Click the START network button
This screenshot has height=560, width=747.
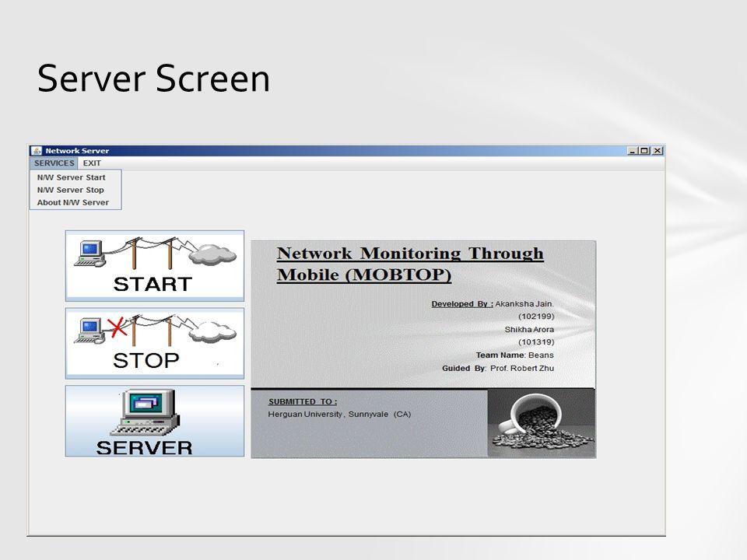tap(155, 266)
